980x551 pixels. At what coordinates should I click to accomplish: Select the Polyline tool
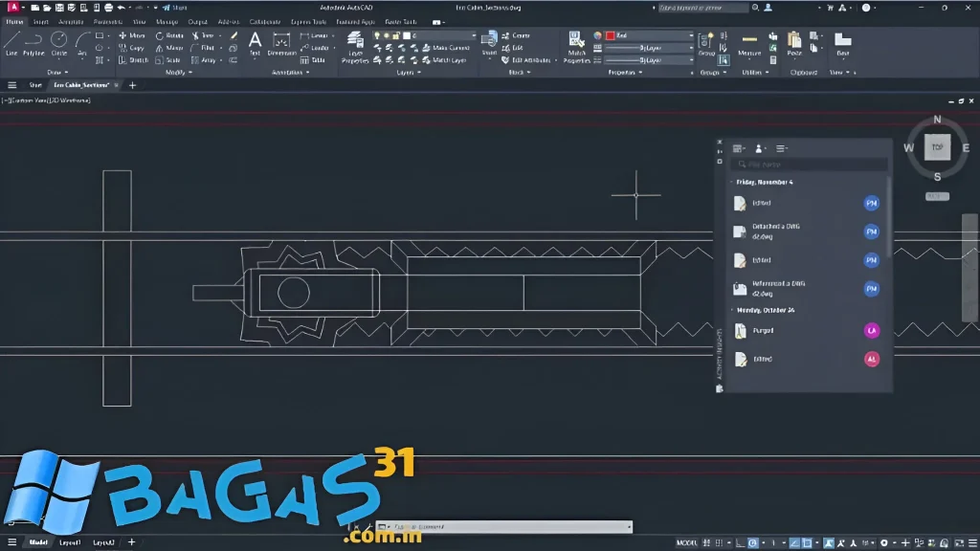click(33, 44)
